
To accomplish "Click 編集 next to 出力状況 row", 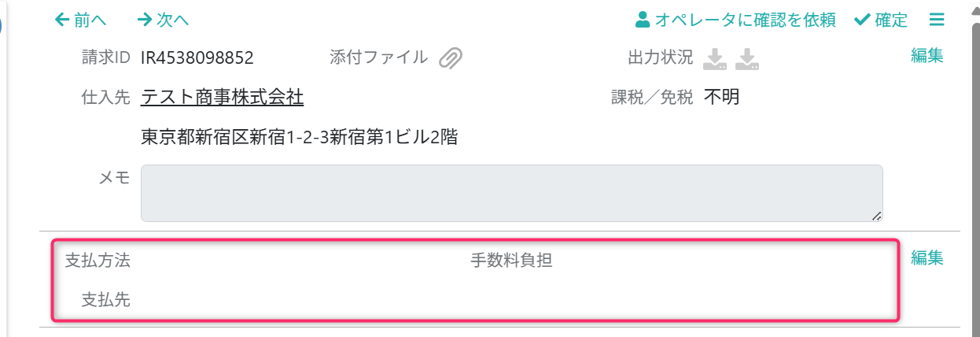I will [927, 56].
